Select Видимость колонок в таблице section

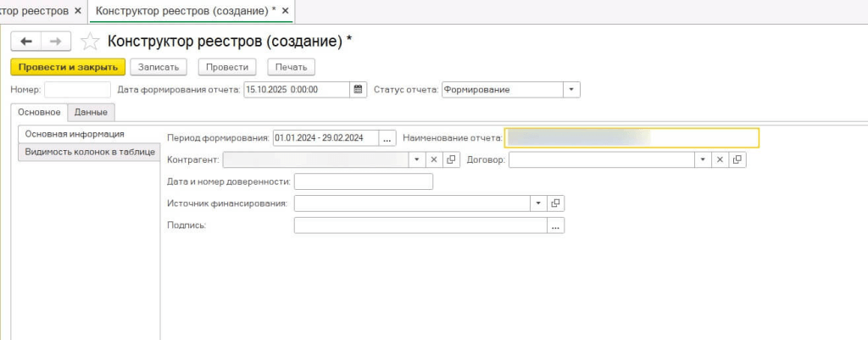tap(90, 152)
